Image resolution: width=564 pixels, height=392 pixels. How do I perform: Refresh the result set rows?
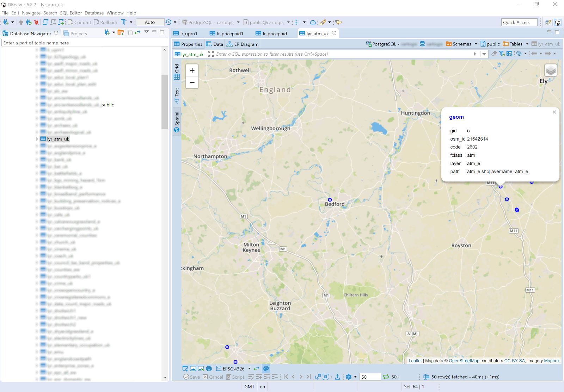386,377
